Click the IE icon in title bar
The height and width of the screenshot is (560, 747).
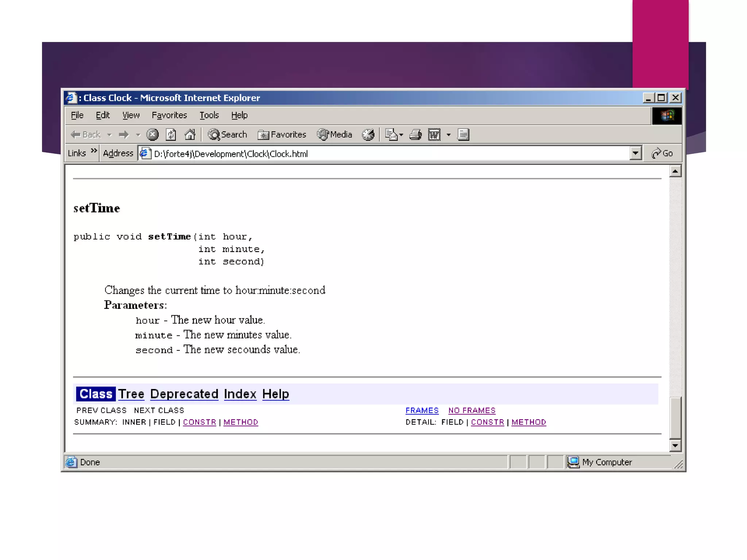(71, 98)
